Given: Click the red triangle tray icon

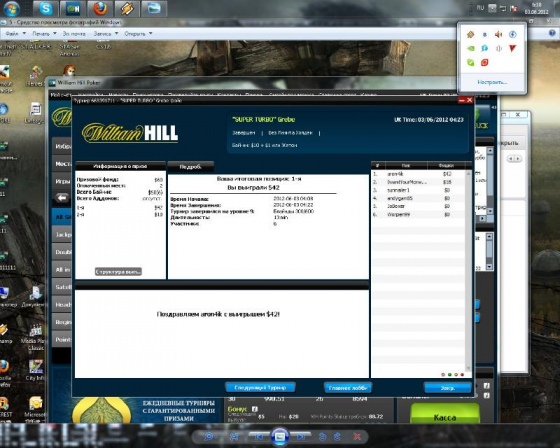Looking at the screenshot, I should coord(512,48).
